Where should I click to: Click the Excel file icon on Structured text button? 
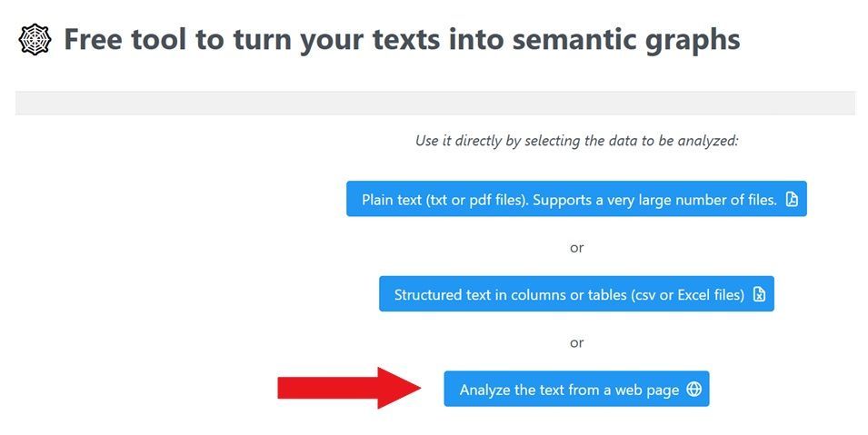click(x=759, y=294)
